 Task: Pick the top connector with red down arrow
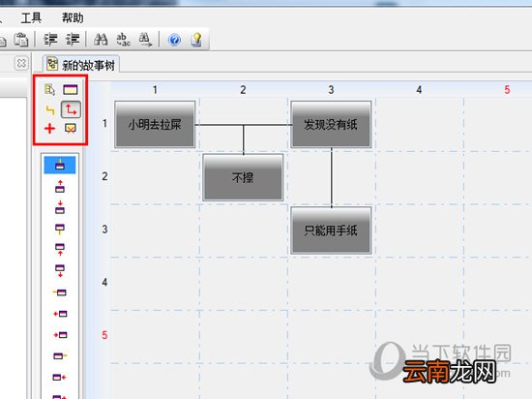coord(60,207)
